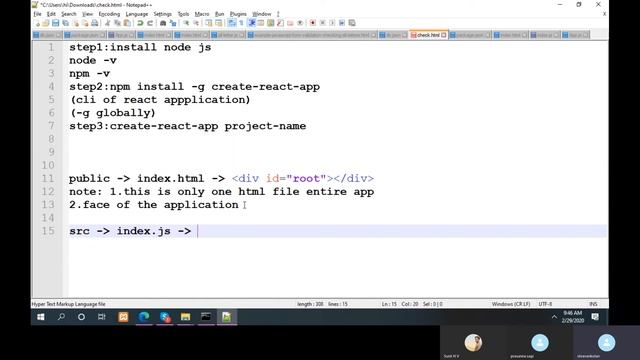Close the check.html tab with its X
The height and width of the screenshot is (360, 640).
coord(444,35)
